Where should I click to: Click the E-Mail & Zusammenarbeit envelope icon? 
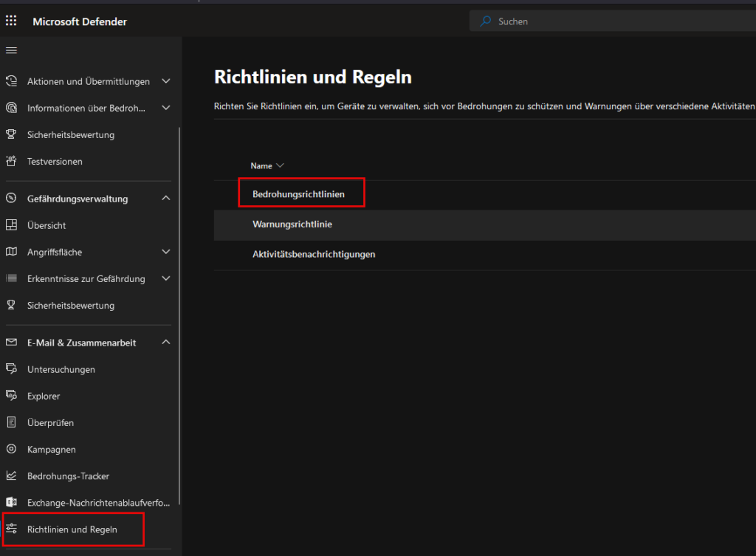11,342
